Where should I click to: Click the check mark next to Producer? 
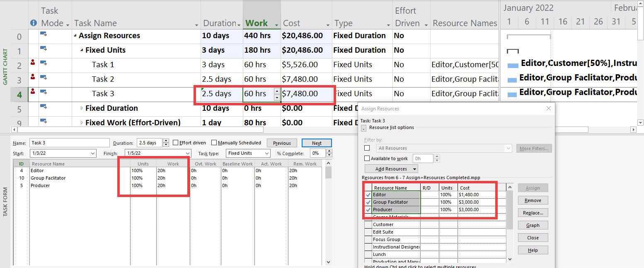tap(368, 210)
